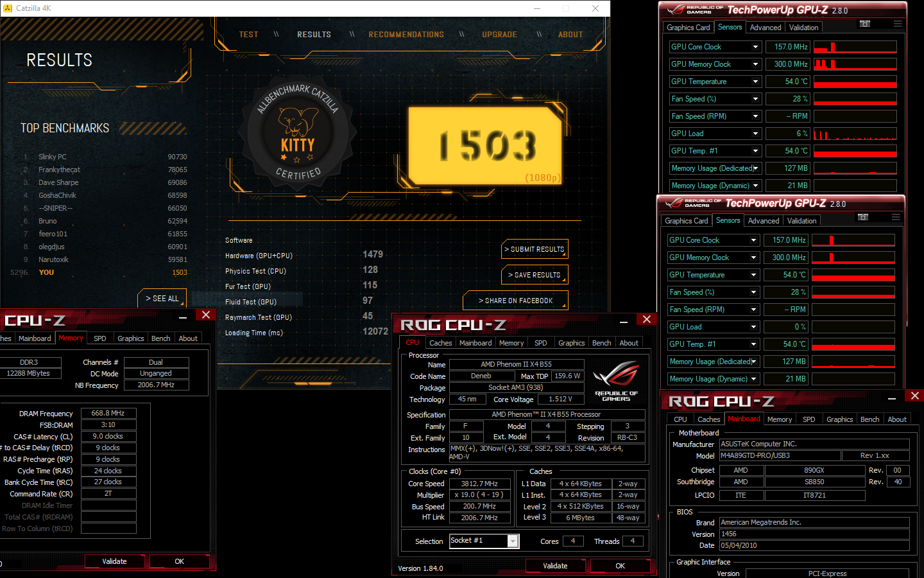
Task: Open GPU Load dropdown in top GPU-Z
Action: [755, 134]
